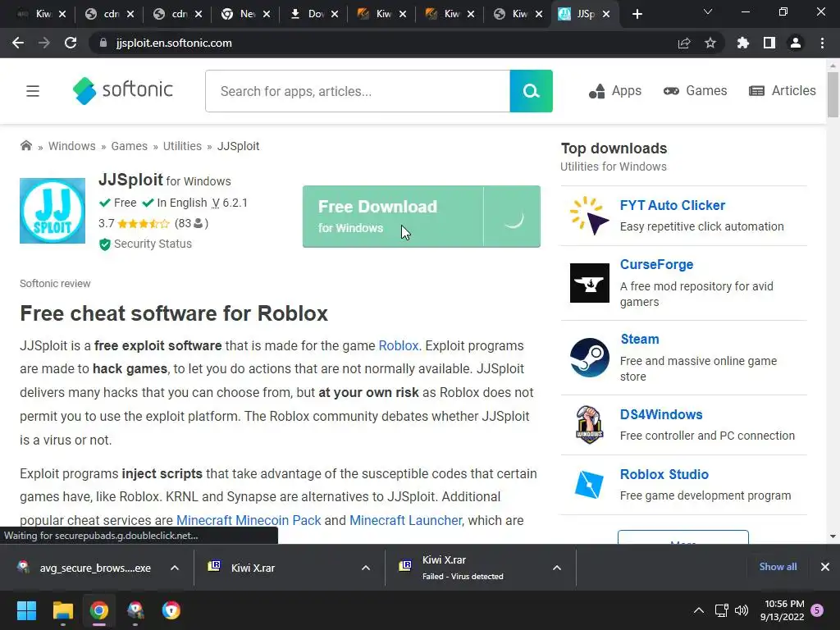
Task: Open Windows Start menu
Action: (x=26, y=610)
